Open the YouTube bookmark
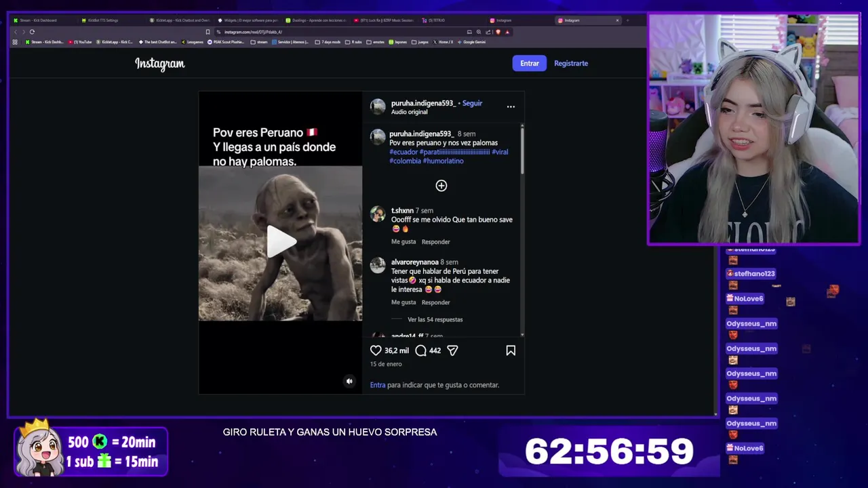 (80, 42)
